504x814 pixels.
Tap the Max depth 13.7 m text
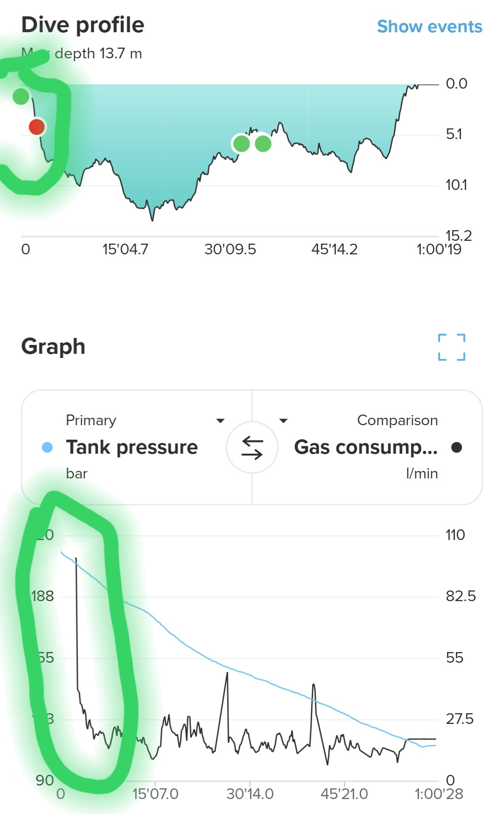[x=82, y=54]
